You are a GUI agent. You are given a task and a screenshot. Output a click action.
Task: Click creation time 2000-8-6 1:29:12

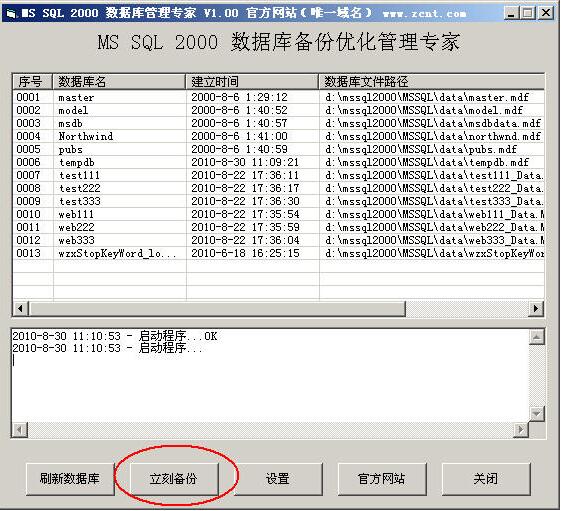239,97
